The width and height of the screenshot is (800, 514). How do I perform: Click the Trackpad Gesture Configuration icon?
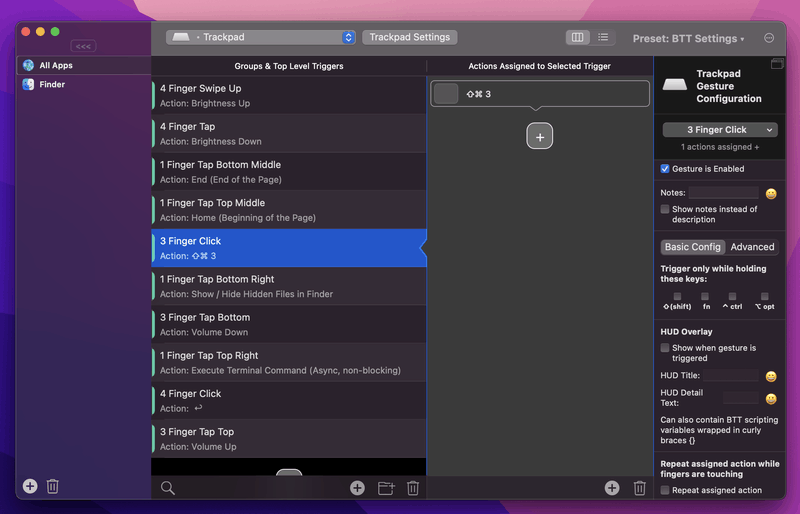click(x=674, y=85)
